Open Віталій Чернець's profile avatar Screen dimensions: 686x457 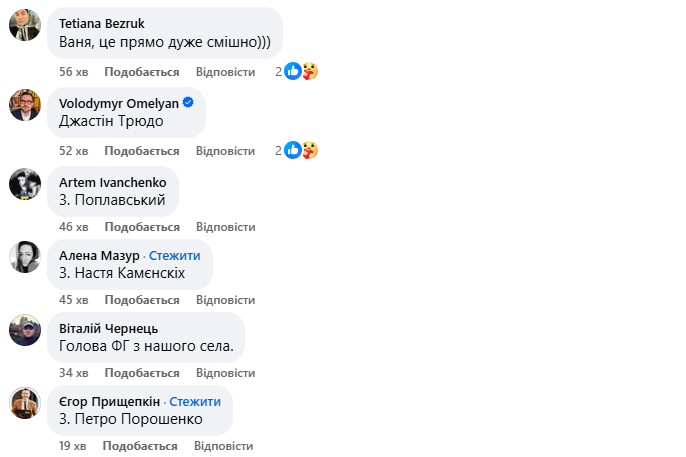[25, 330]
